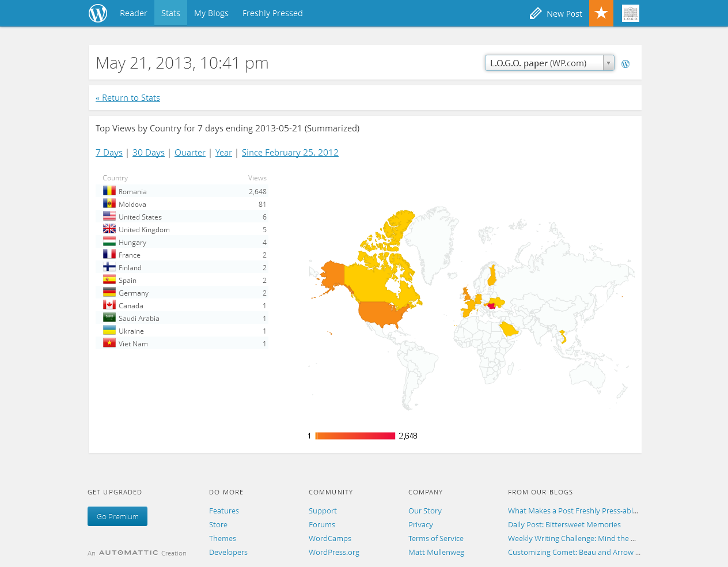728x567 pixels.
Task: Click the WordPress logo in header
Action: pos(98,13)
